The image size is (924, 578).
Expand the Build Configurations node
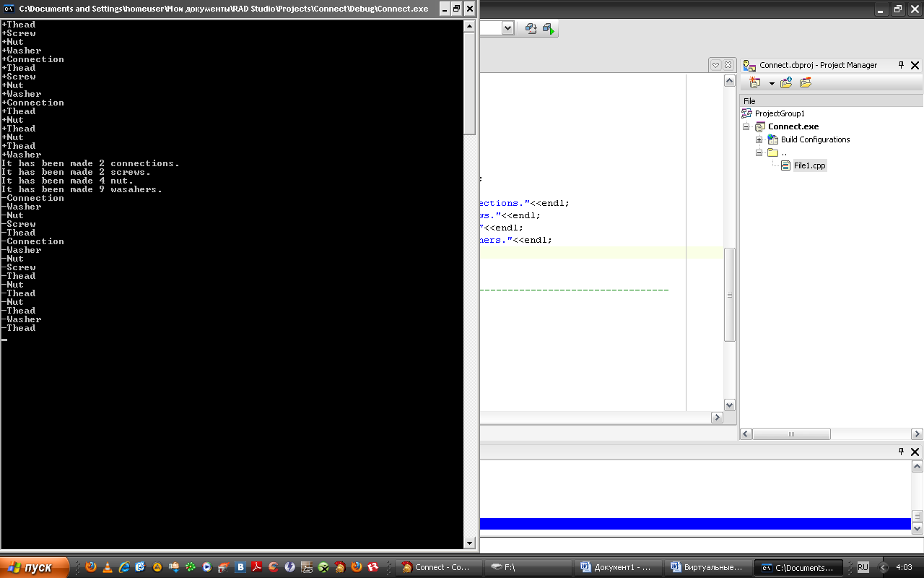[x=759, y=139]
